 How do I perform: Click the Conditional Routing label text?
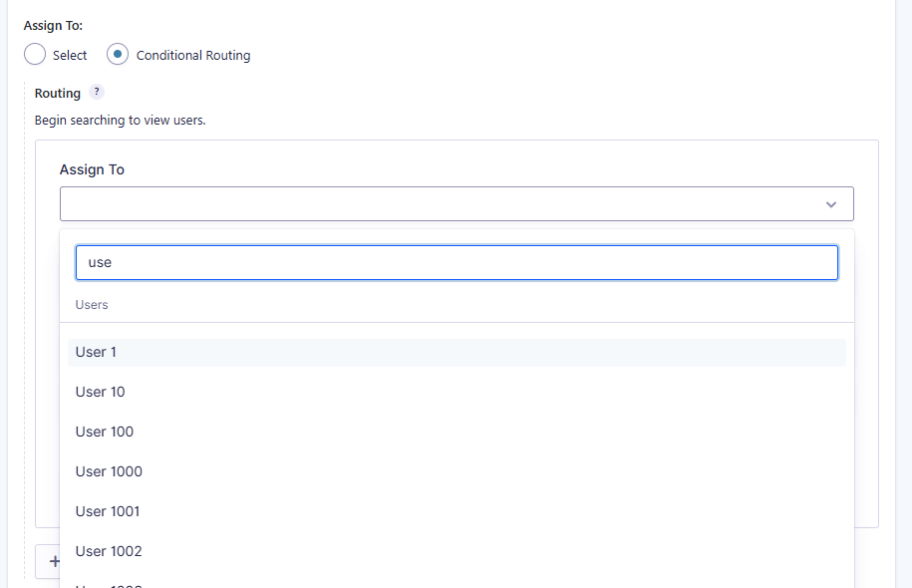click(193, 56)
